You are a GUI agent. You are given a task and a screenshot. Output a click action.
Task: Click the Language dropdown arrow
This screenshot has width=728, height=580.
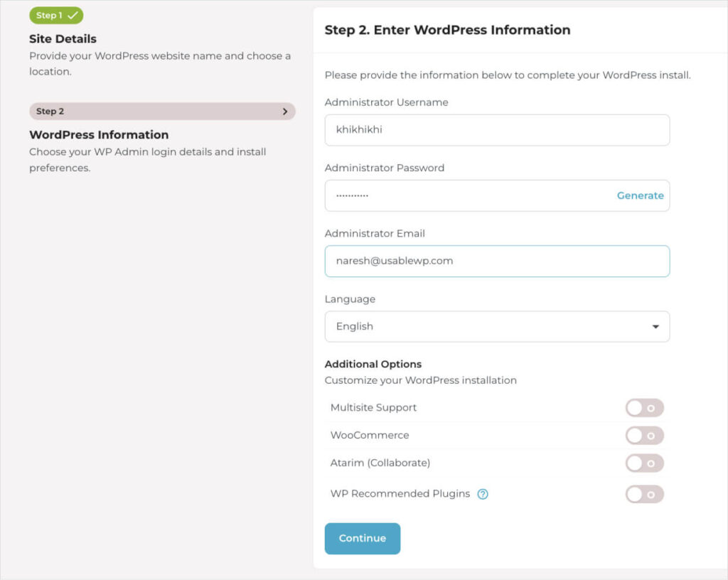tap(655, 327)
